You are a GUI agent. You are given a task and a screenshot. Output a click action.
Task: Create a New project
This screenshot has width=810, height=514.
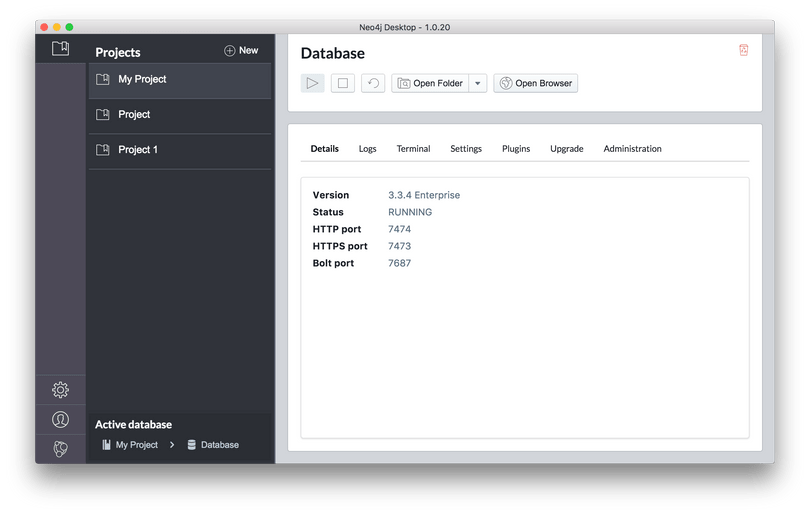click(x=241, y=51)
